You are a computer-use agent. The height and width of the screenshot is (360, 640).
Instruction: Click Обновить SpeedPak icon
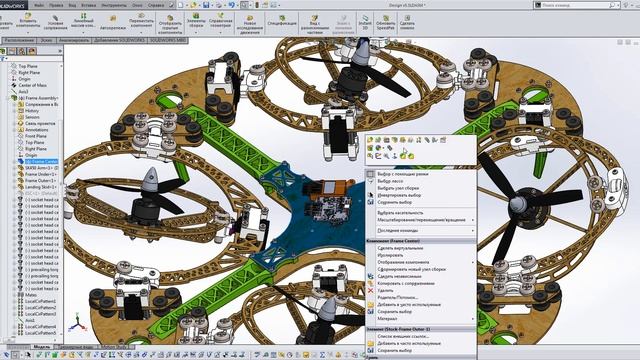(385, 18)
